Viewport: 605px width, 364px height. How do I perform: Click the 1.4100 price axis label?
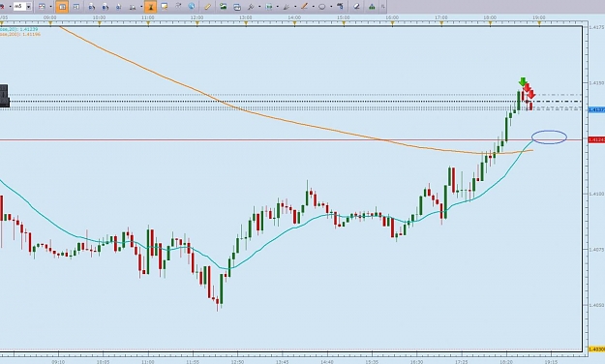coord(597,194)
